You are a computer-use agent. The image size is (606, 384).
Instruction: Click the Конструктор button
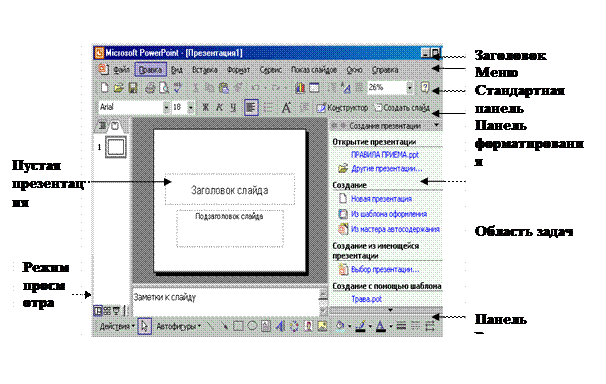(342, 108)
